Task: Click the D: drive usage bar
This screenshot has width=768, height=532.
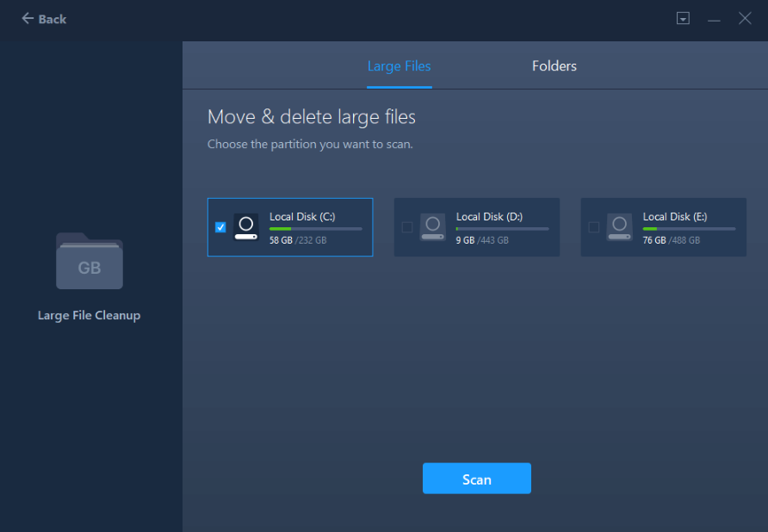Action: pos(503,229)
